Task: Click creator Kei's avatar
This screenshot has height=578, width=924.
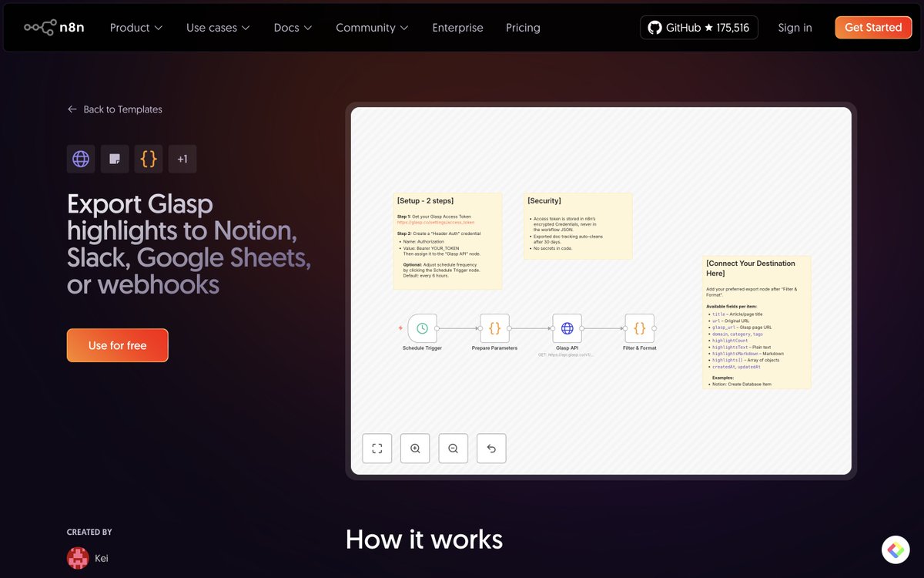Action: [78, 558]
